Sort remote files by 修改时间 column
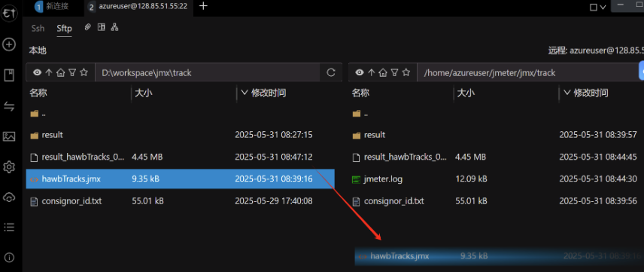 tap(591, 93)
